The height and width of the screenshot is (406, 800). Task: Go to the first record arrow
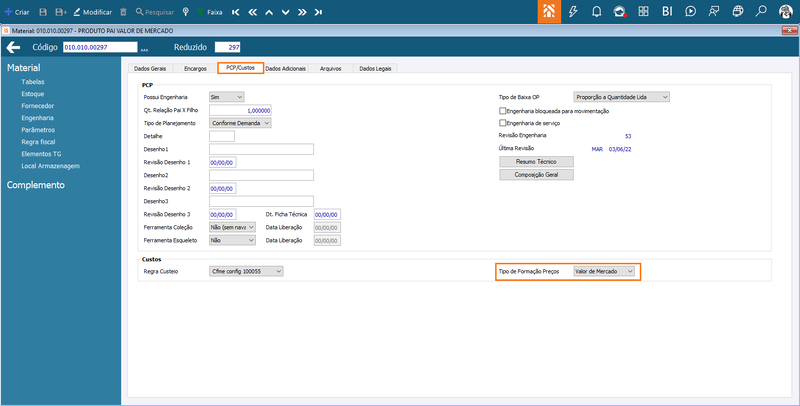[235, 12]
